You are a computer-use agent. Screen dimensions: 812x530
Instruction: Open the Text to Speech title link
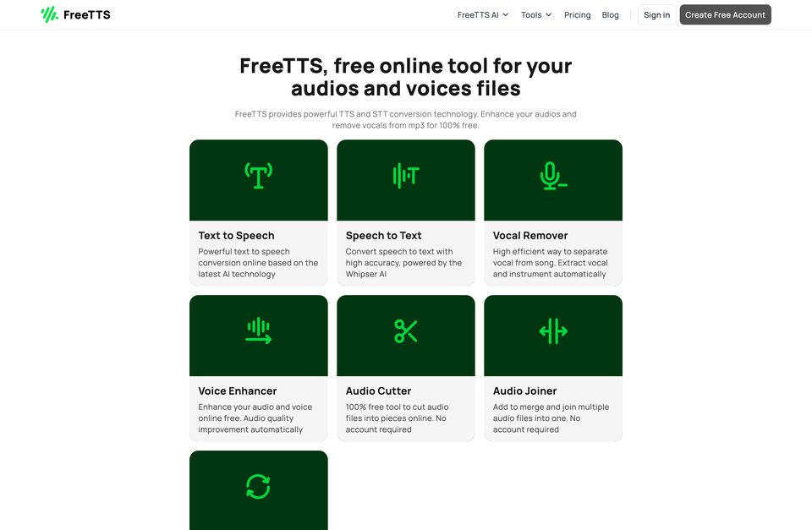coord(236,236)
